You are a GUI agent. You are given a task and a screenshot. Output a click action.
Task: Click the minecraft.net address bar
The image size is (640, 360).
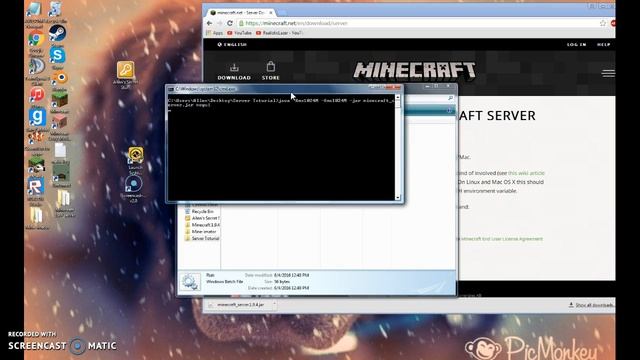click(416, 23)
